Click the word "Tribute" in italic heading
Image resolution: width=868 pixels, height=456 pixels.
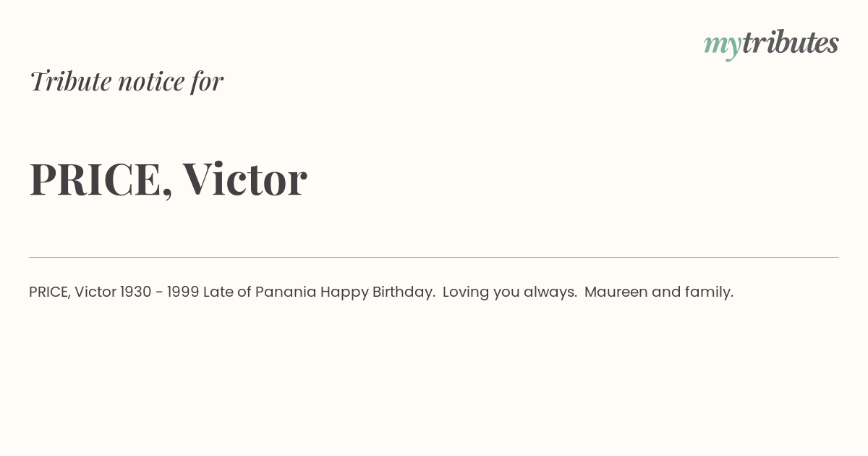(x=71, y=81)
